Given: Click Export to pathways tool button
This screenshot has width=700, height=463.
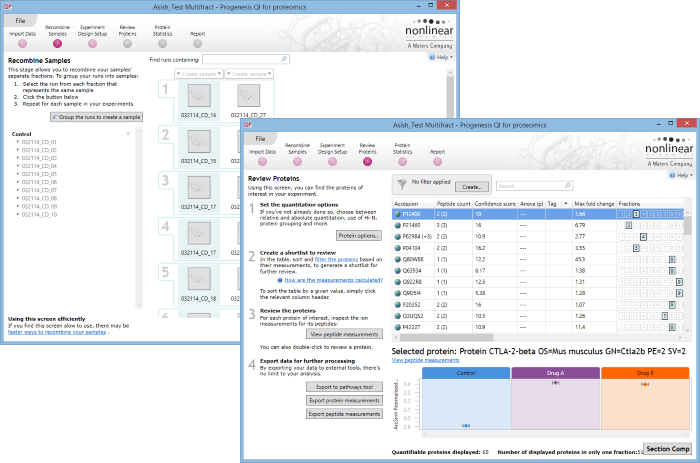Looking at the screenshot, I should [344, 387].
